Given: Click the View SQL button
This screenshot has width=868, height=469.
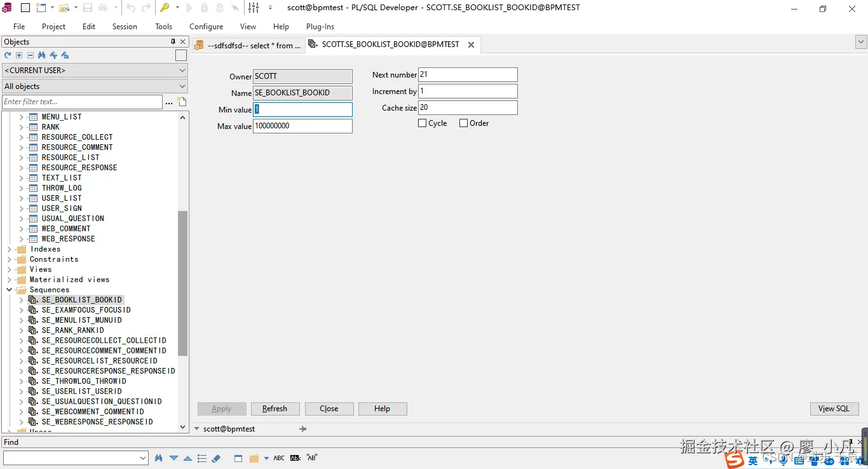Looking at the screenshot, I should tap(834, 409).
